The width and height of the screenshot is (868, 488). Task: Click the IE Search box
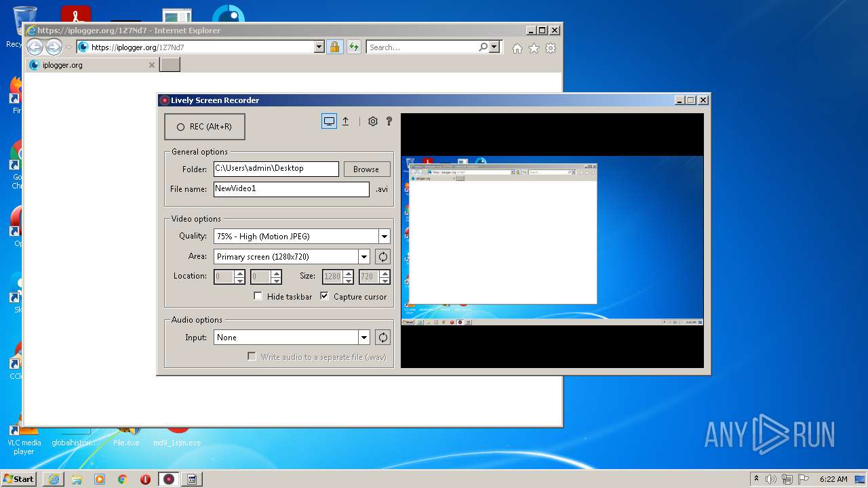422,47
